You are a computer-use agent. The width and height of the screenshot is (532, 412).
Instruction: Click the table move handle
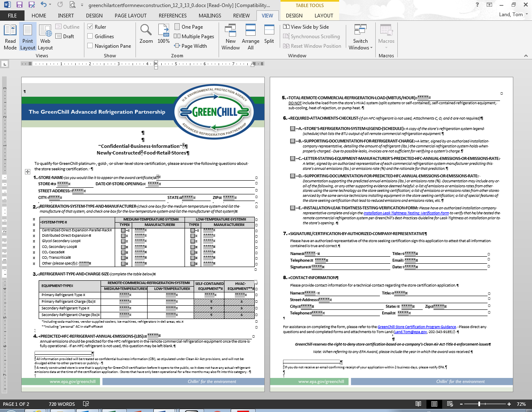(x=27, y=172)
